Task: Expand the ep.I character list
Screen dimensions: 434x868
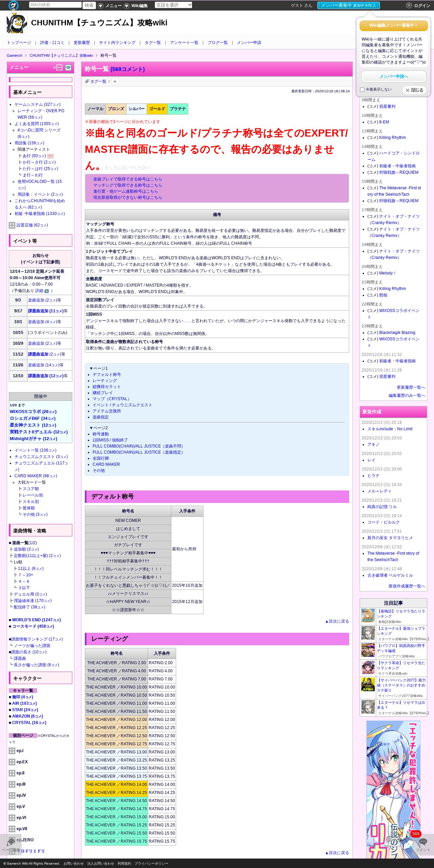Action: pyautogui.click(x=12, y=751)
